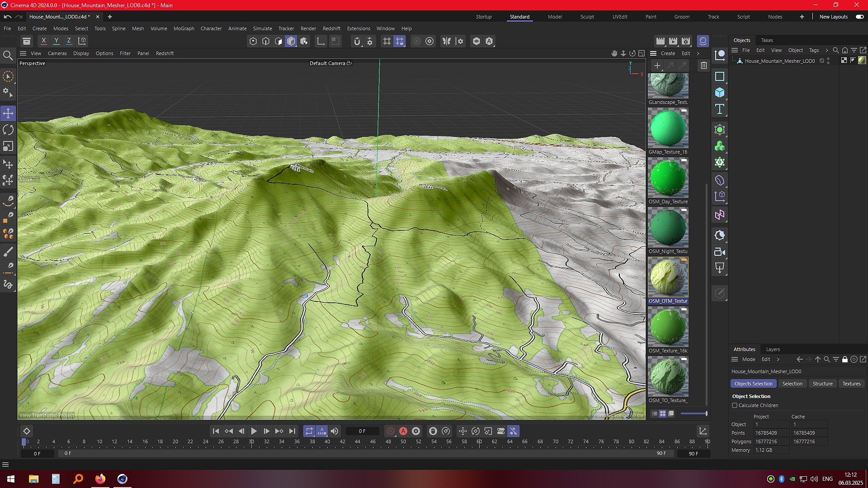
Task: Enable Calculate Children checkbox
Action: point(735,405)
